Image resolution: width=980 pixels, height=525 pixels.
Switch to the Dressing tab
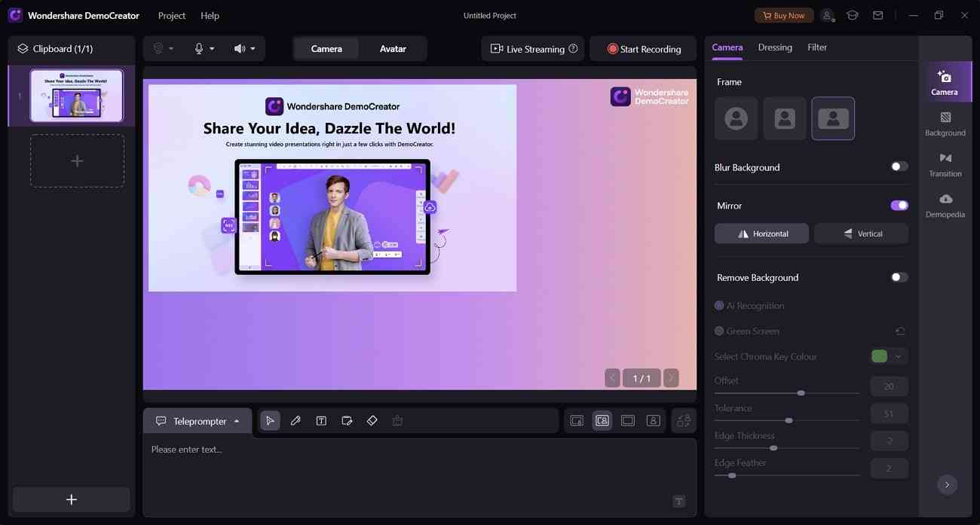[x=775, y=47]
